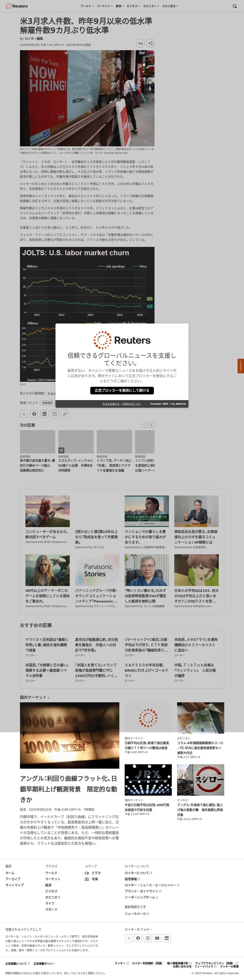
Task: Open ニュースメール footer link
Action: coord(137,913)
